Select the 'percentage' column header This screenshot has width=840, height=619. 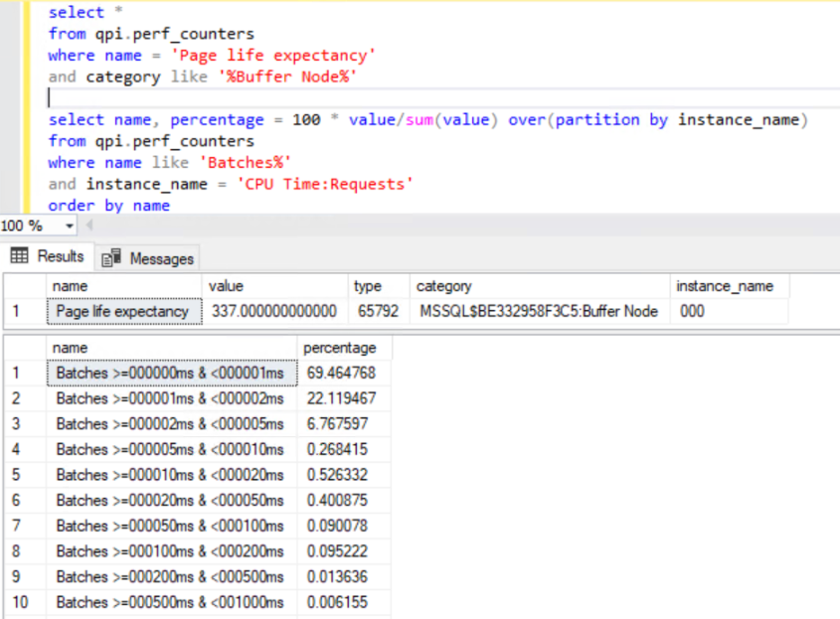(x=344, y=348)
